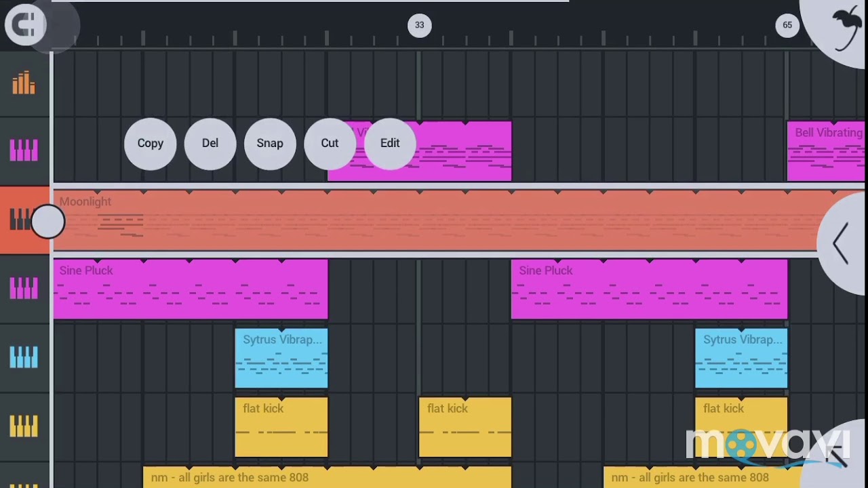Select the orange step sequencer track icon
The image size is (868, 488).
click(24, 83)
